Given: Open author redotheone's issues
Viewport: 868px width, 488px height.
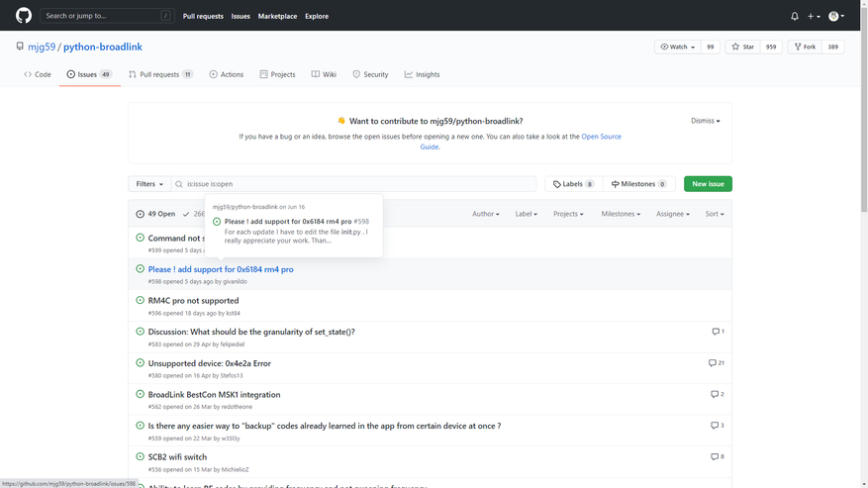Looking at the screenshot, I should coord(237,407).
